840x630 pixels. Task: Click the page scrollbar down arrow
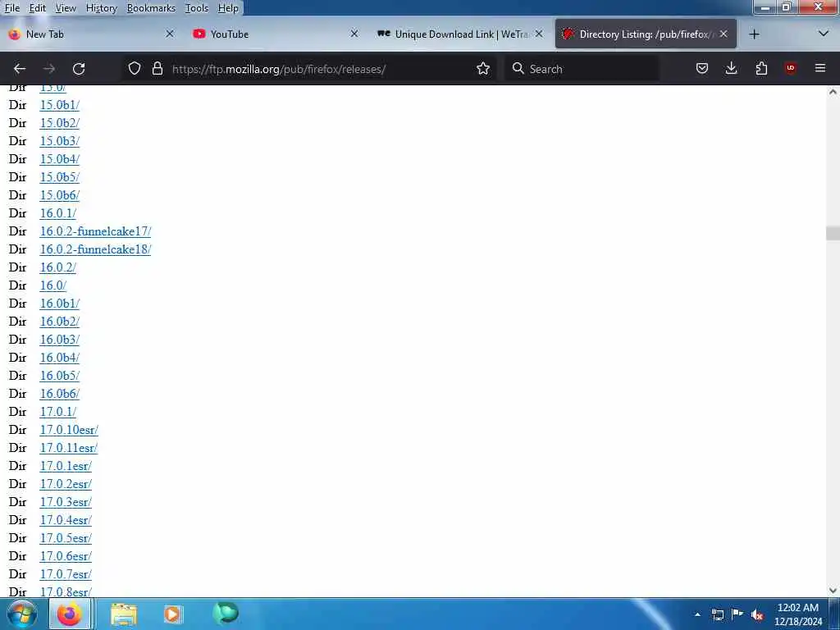(x=833, y=591)
